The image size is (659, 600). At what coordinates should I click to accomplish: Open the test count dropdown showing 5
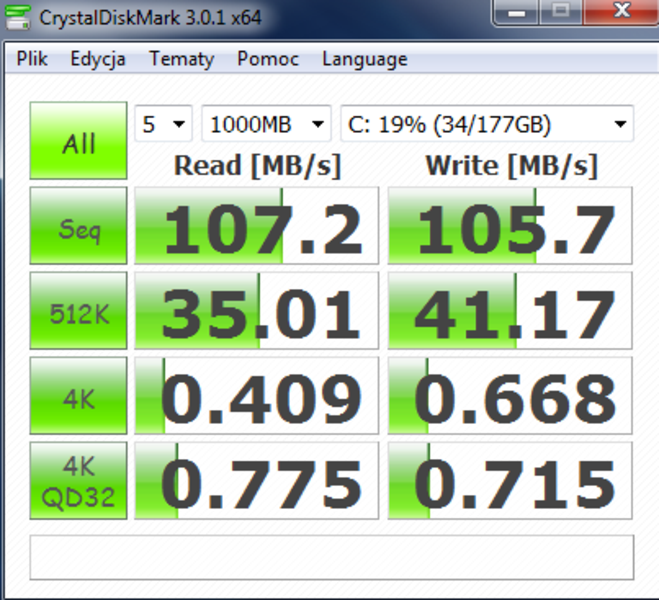point(163,124)
